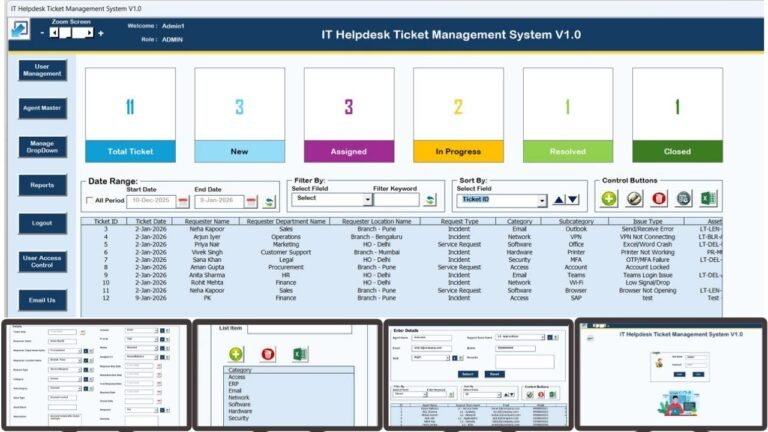Click the 'Customer Support' department cell
The width and height of the screenshot is (768, 432).
click(286, 252)
